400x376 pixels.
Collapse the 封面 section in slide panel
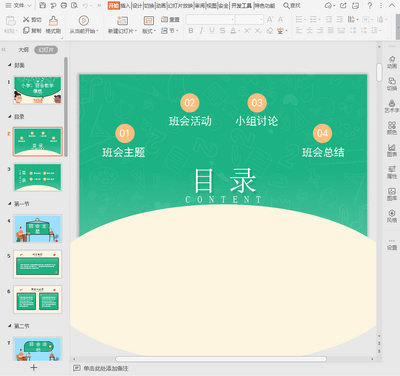pos(9,65)
